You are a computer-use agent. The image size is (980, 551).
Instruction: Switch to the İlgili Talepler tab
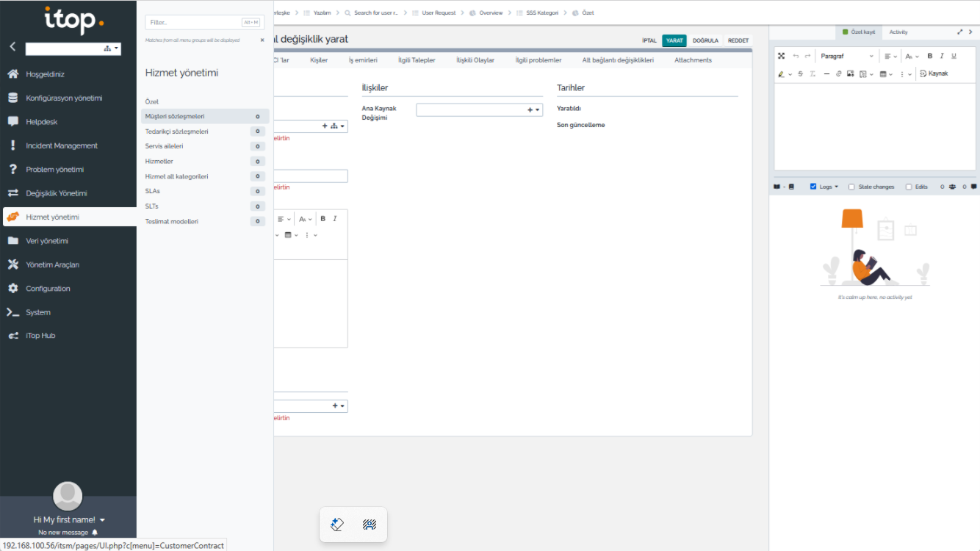click(x=417, y=60)
